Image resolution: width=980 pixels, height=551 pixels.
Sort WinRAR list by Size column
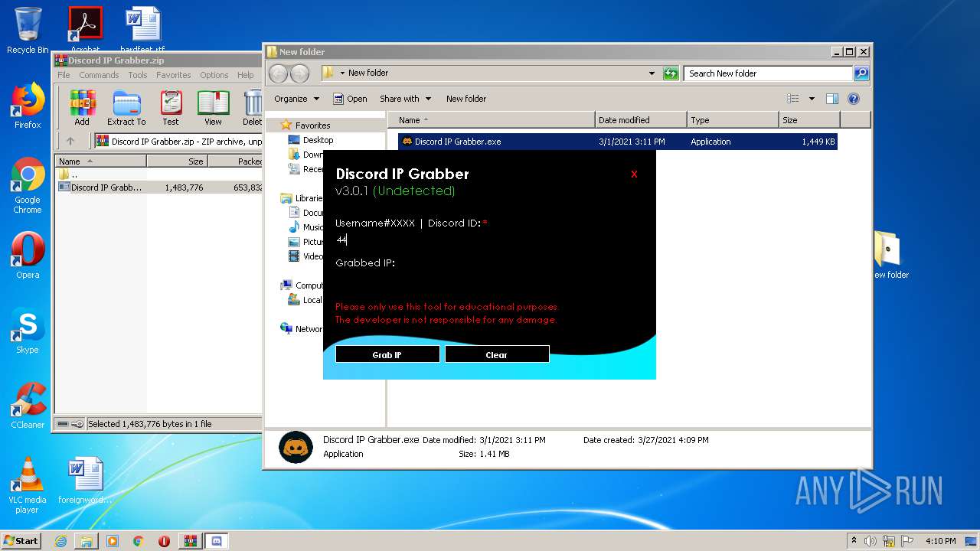(x=177, y=161)
